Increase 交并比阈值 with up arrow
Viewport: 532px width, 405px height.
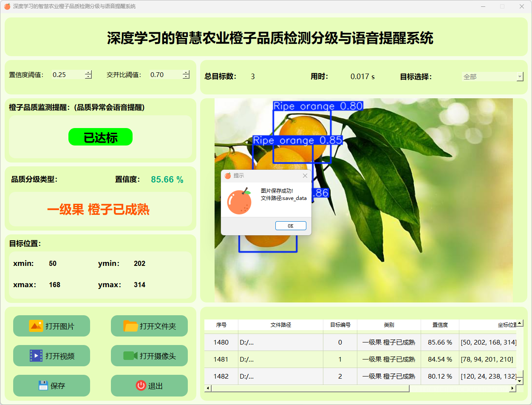[186, 72]
